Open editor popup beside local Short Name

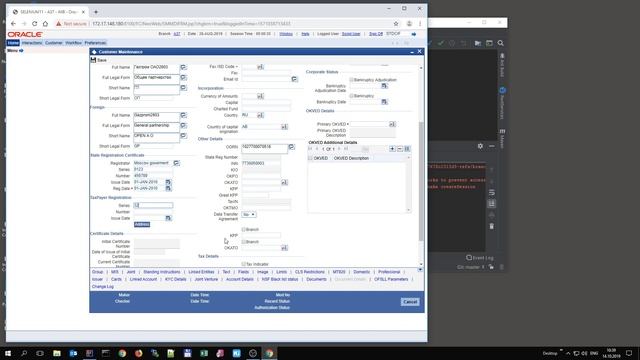pos(183,87)
